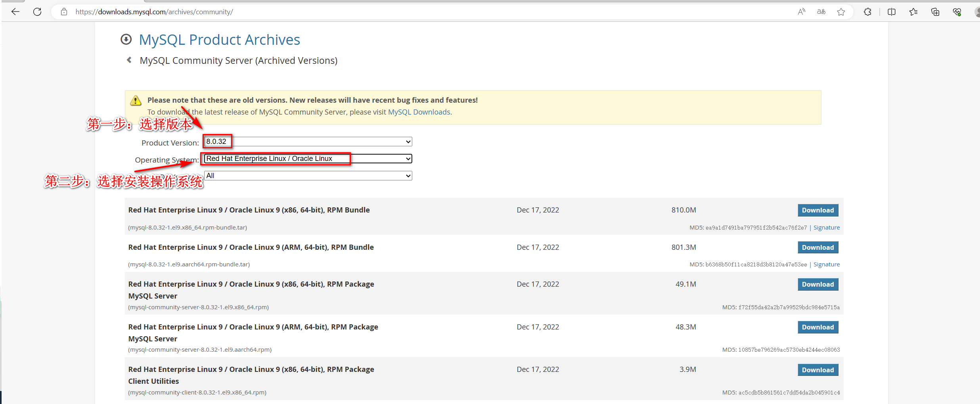This screenshot has height=404, width=980.
Task: Click the back chevron beside MySQL Community Server
Action: [x=129, y=60]
